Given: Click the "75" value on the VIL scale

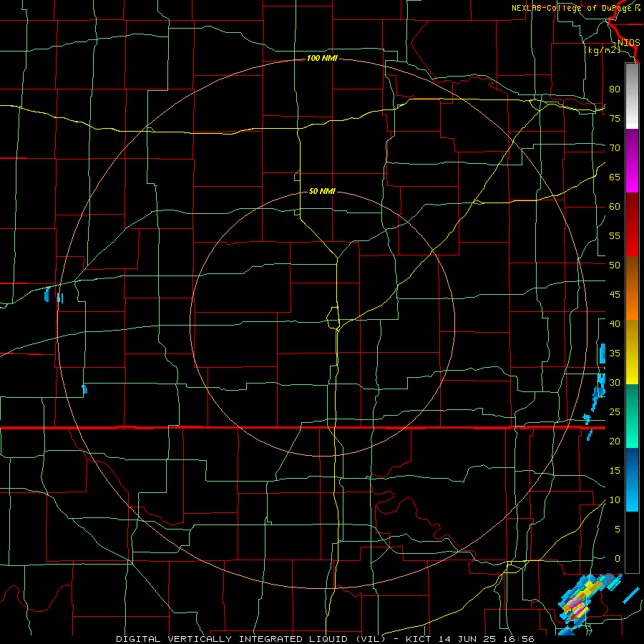Looking at the screenshot, I should pyautogui.click(x=615, y=118).
